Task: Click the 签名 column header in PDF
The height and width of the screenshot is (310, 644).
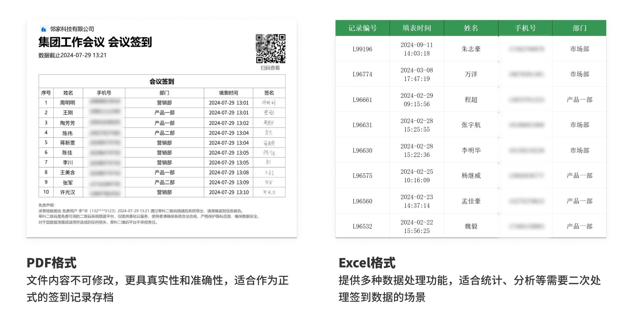Action: [269, 93]
